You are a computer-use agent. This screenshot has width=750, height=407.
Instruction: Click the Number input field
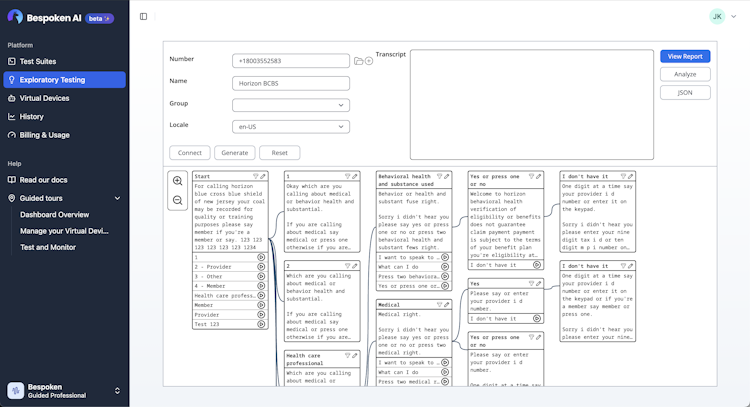coord(291,61)
